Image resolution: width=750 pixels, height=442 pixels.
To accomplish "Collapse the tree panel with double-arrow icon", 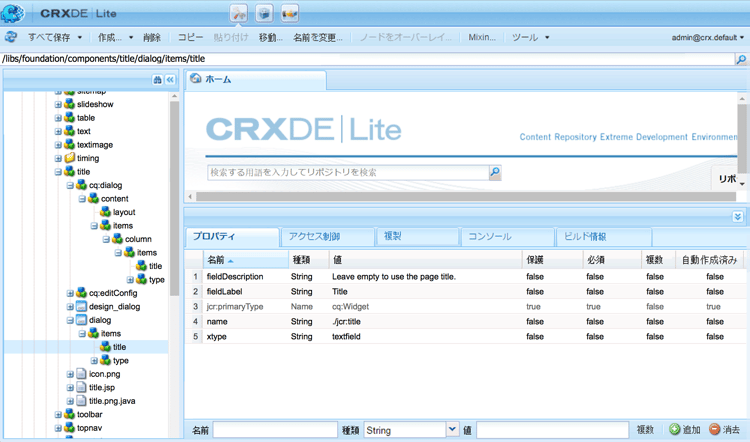I will (170, 80).
